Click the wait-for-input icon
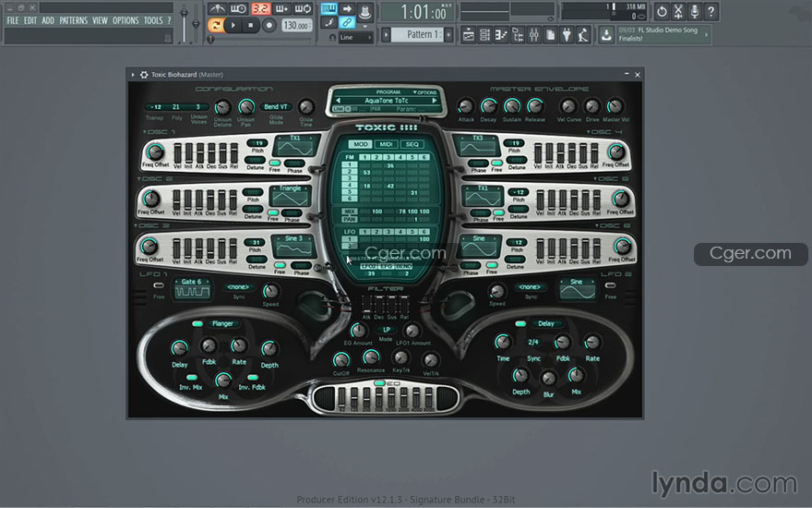 pos(238,9)
